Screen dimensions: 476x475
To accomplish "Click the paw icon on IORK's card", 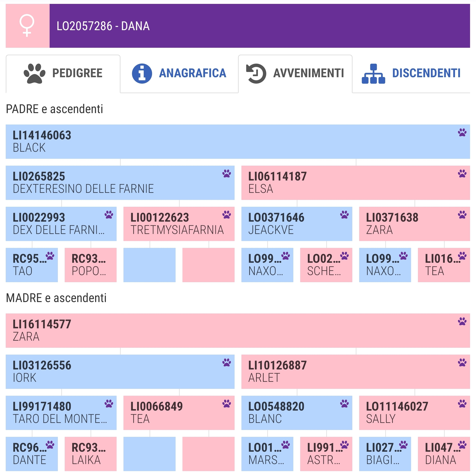I will (x=226, y=362).
